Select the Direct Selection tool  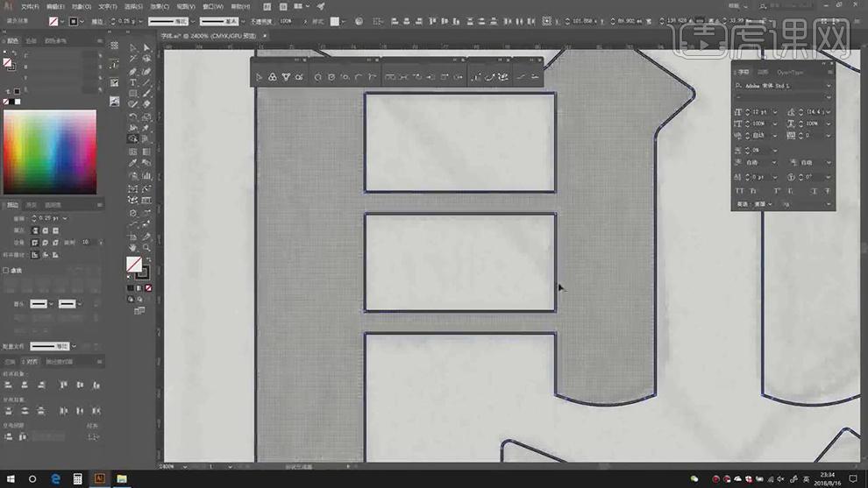146,47
